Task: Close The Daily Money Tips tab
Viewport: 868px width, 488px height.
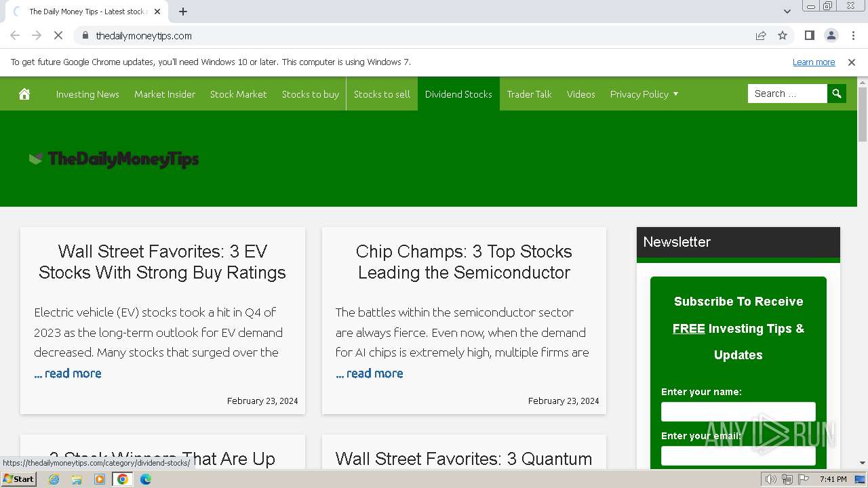Action: coord(157,12)
